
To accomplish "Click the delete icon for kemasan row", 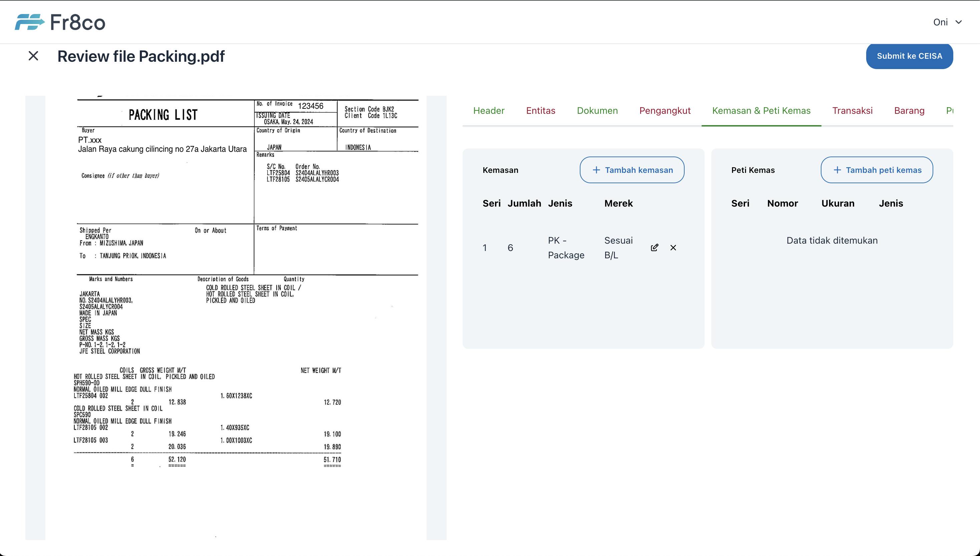I will (x=672, y=248).
